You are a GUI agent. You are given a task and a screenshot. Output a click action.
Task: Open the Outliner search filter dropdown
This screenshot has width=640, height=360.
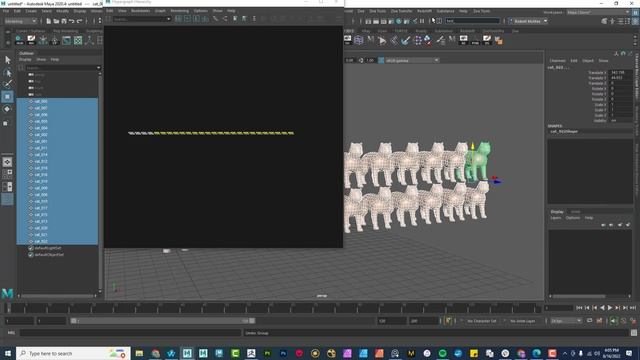(98, 68)
